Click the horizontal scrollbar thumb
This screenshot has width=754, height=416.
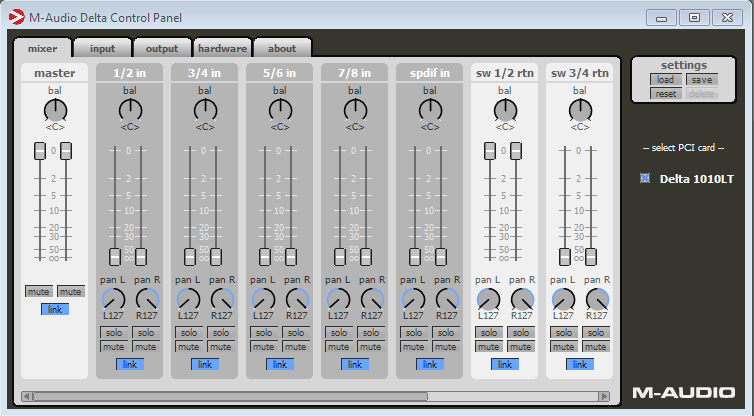(230, 396)
